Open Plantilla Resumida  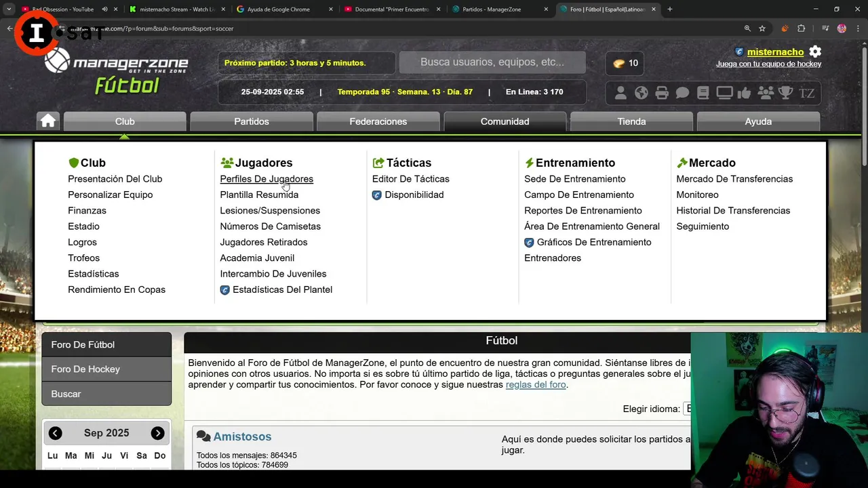pos(259,195)
